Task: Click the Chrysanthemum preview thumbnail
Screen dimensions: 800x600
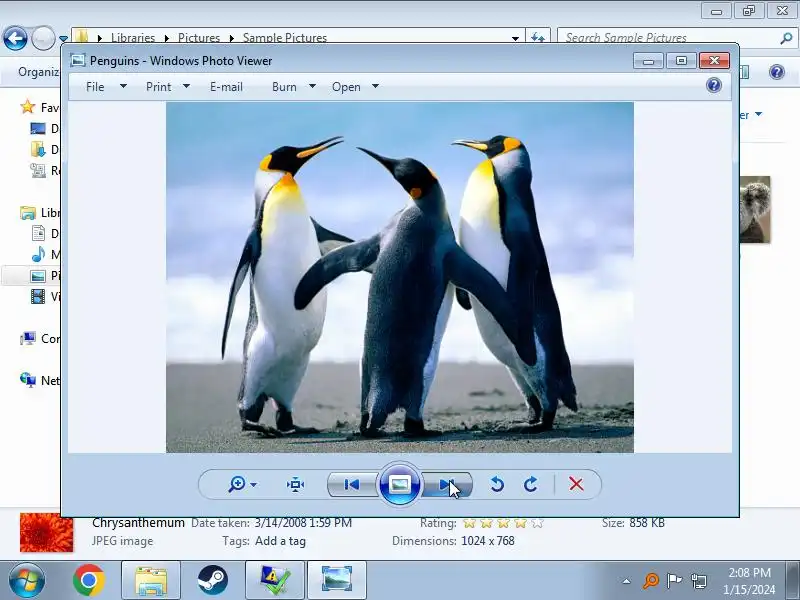Action: point(46,533)
